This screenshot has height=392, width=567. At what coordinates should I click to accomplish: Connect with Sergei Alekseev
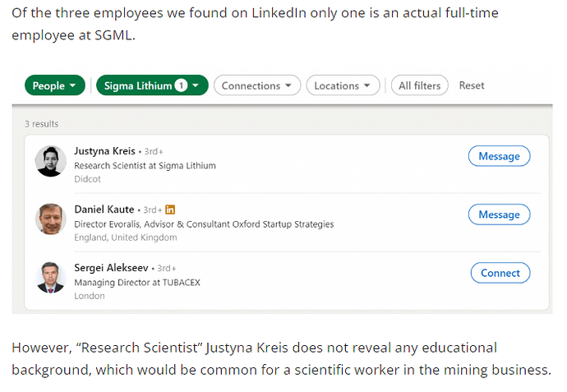[x=500, y=273]
